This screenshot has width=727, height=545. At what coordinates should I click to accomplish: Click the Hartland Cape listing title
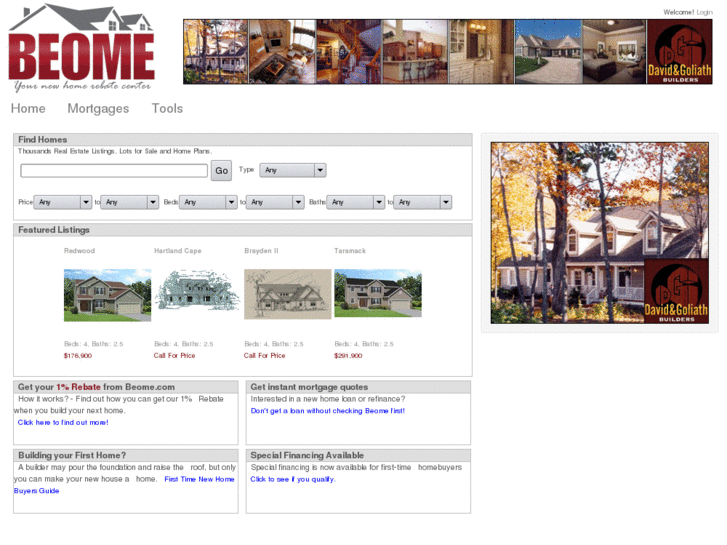178,251
